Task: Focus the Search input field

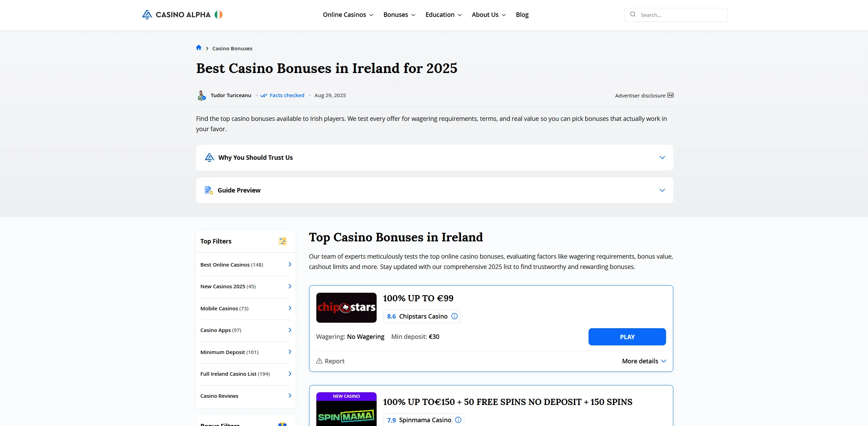Action: (676, 15)
